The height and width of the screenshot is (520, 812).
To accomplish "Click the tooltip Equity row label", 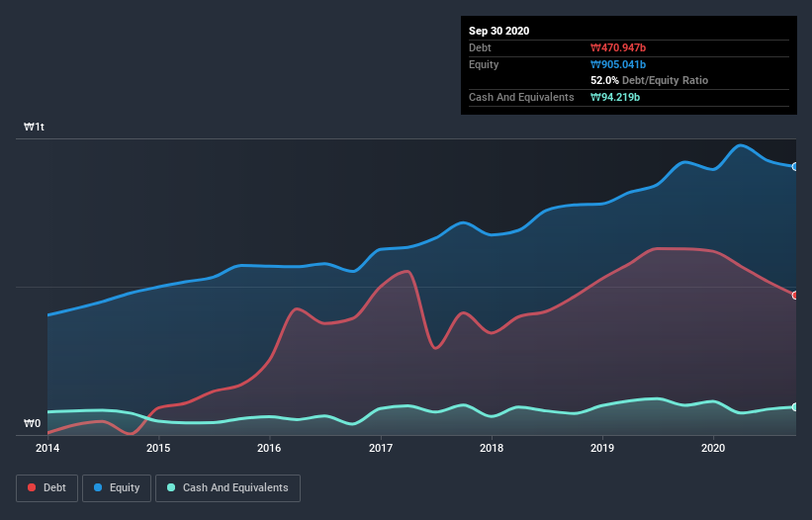I will 484,64.
